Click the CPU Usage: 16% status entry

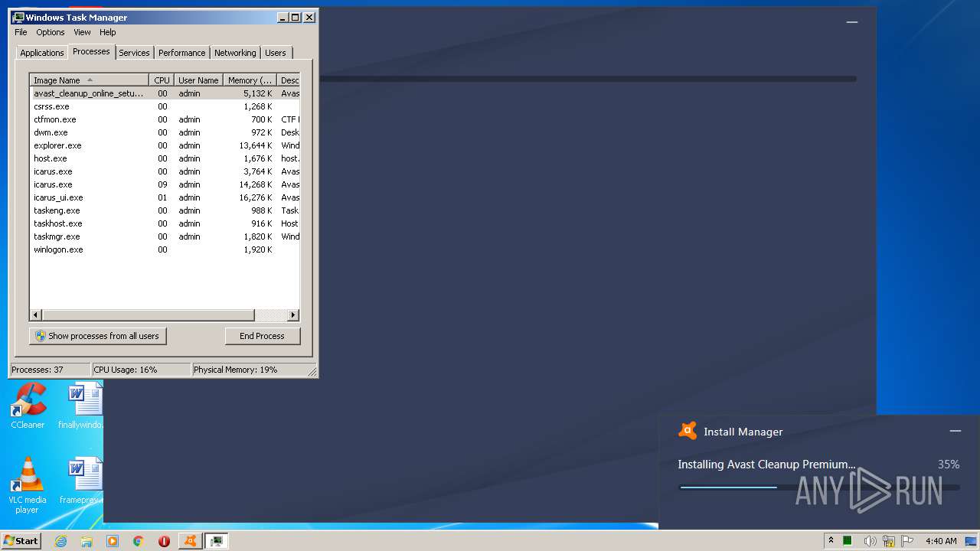pyautogui.click(x=141, y=370)
